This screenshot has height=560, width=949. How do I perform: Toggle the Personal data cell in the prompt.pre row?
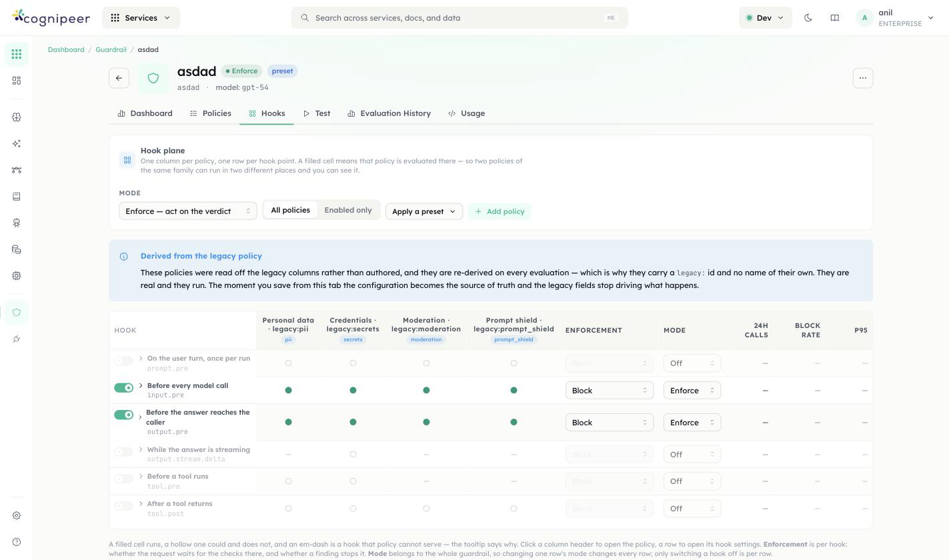[288, 363]
